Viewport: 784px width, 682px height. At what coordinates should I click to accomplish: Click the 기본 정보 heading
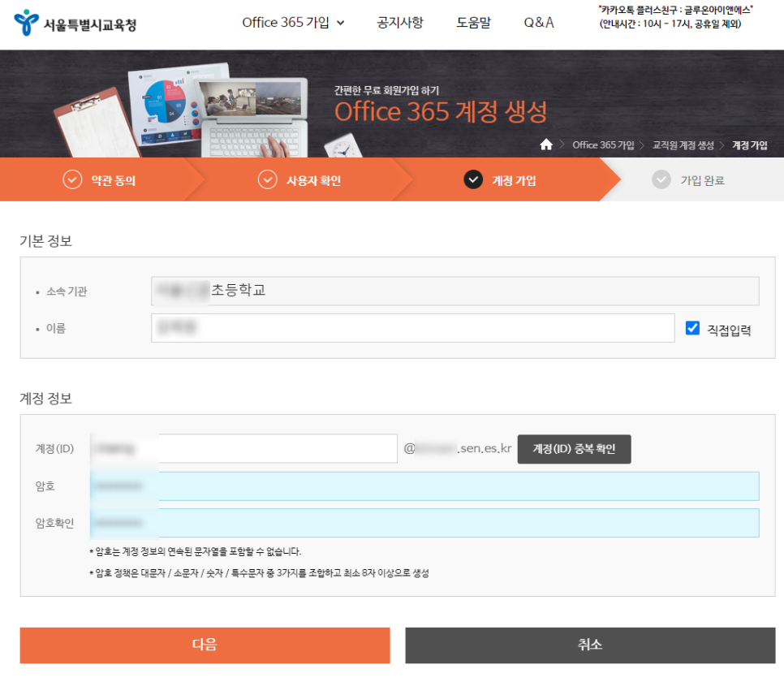pos(46,241)
